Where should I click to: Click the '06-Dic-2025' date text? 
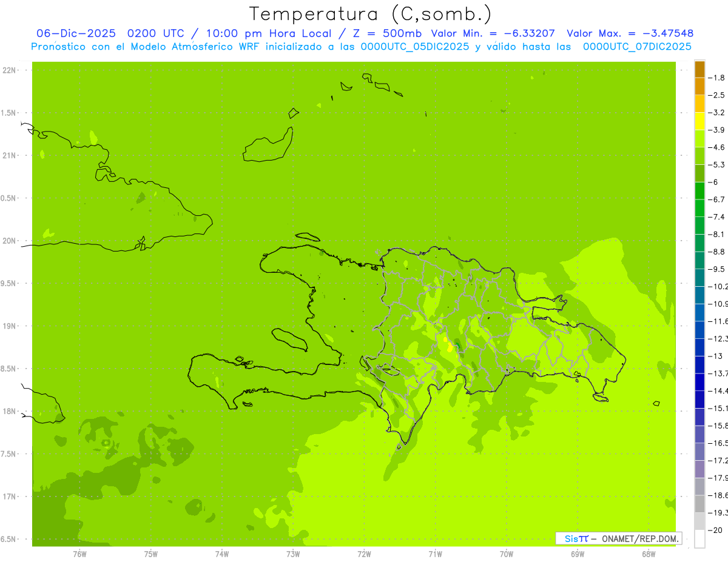(76, 33)
